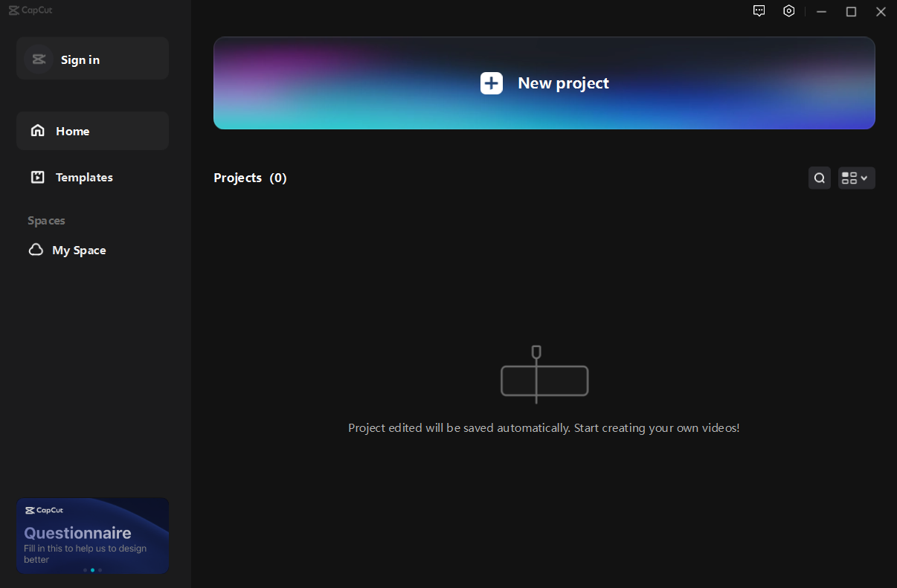
Task: Go to the Home tab
Action: coord(92,131)
